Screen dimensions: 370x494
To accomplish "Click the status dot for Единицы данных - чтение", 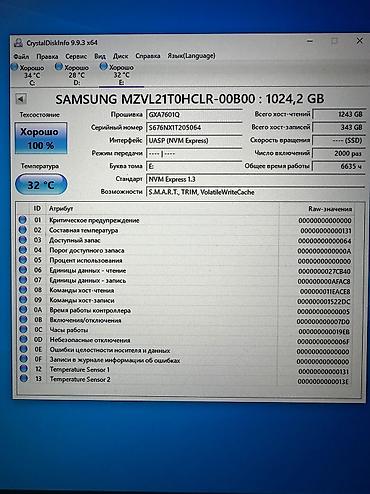I will pos(23,270).
